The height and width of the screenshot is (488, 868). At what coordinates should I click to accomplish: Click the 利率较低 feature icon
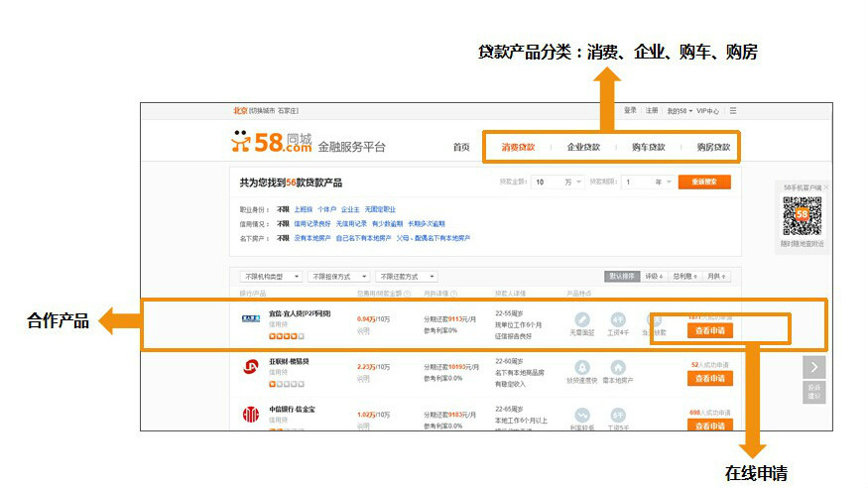[581, 415]
